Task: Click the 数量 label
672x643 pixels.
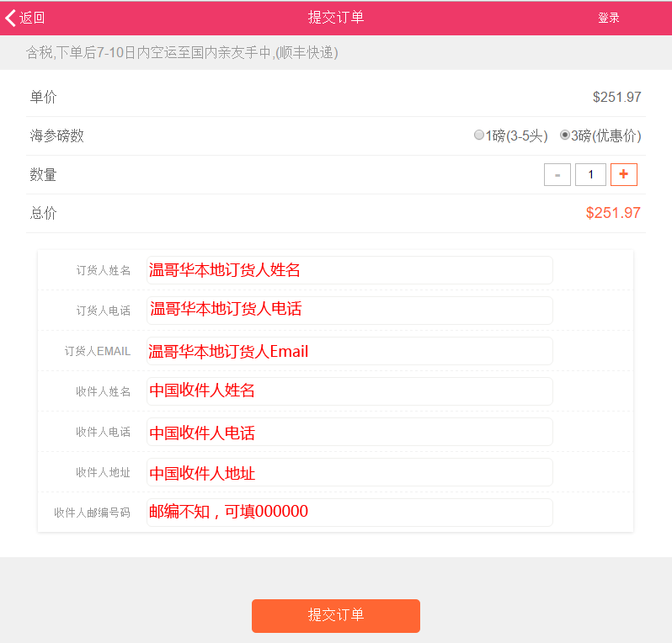Action: click(43, 175)
